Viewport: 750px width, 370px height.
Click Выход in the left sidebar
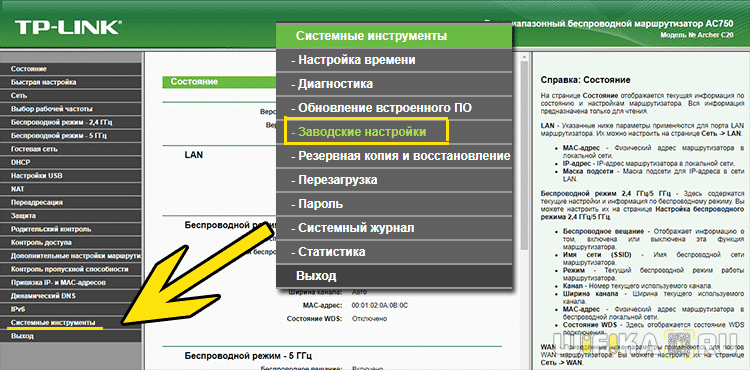point(71,336)
